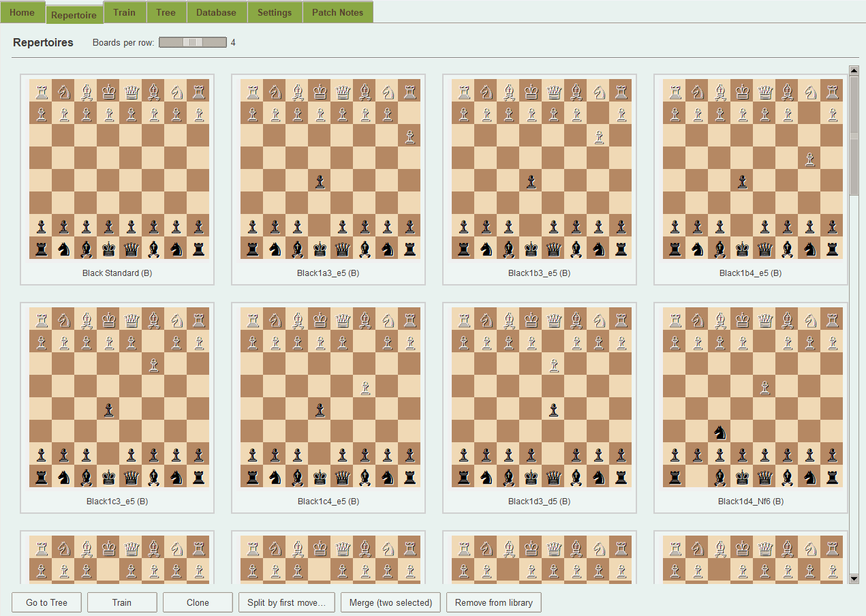Click the advanced white pawn on Black1a3_e5 board

(x=409, y=136)
